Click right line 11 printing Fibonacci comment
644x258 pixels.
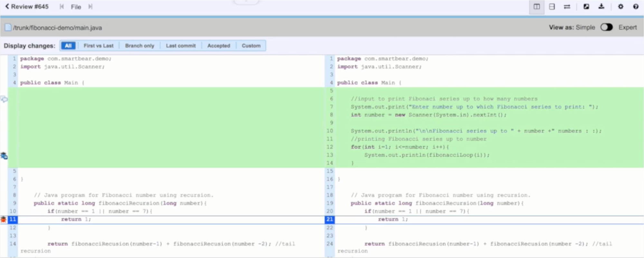(419, 139)
